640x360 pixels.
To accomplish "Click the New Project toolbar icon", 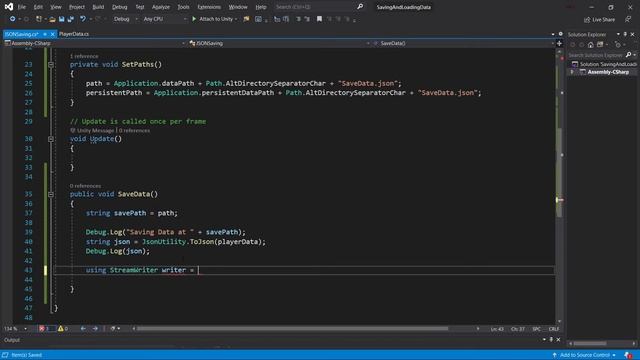I will pos(39,19).
